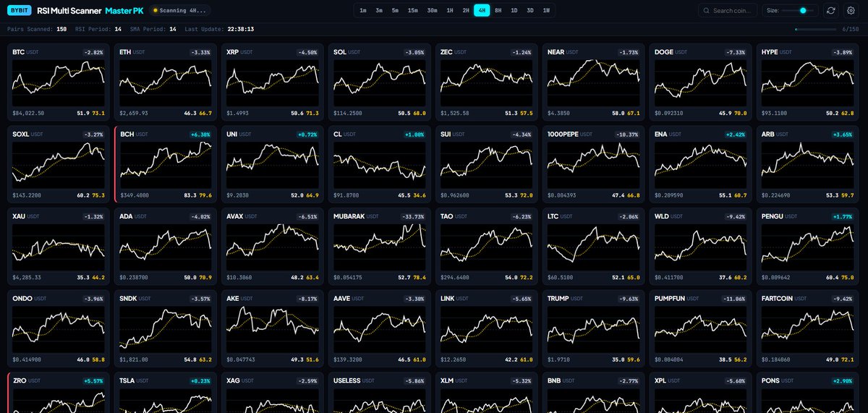Viewport: 868px width, 413px height.
Task: Click the Scanning 4H status pill
Action: point(179,10)
